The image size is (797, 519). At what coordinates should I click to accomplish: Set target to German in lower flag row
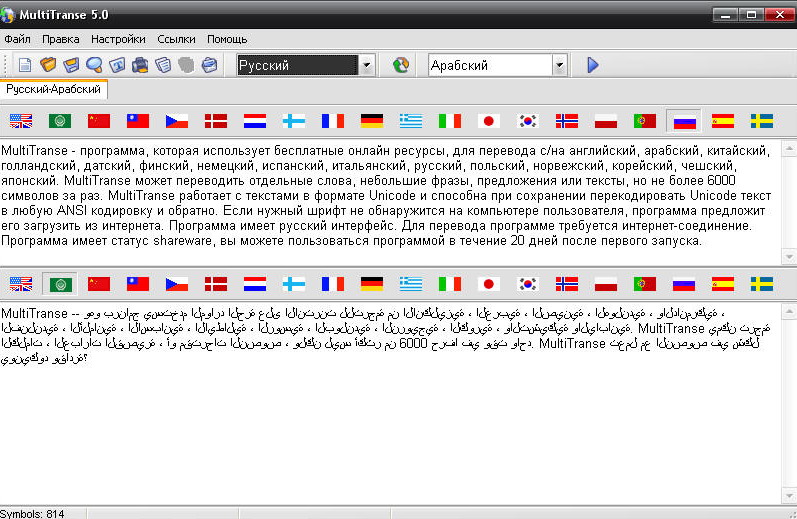(x=372, y=284)
